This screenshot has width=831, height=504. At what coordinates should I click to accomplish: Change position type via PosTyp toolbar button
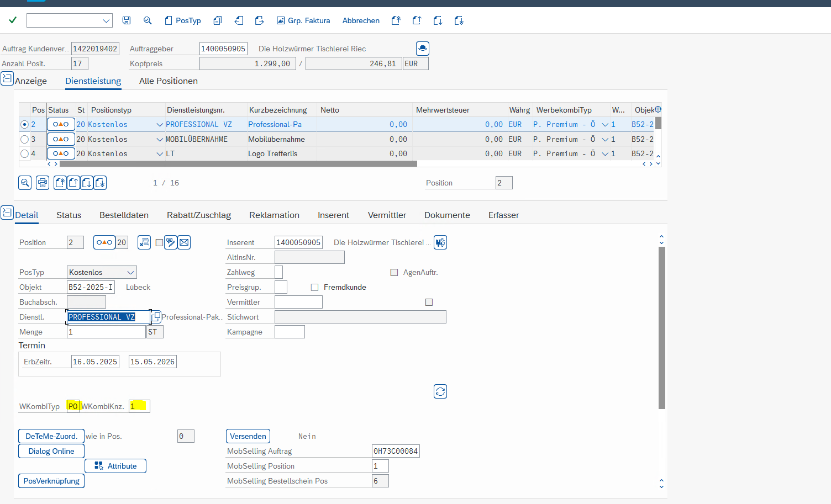(x=183, y=20)
